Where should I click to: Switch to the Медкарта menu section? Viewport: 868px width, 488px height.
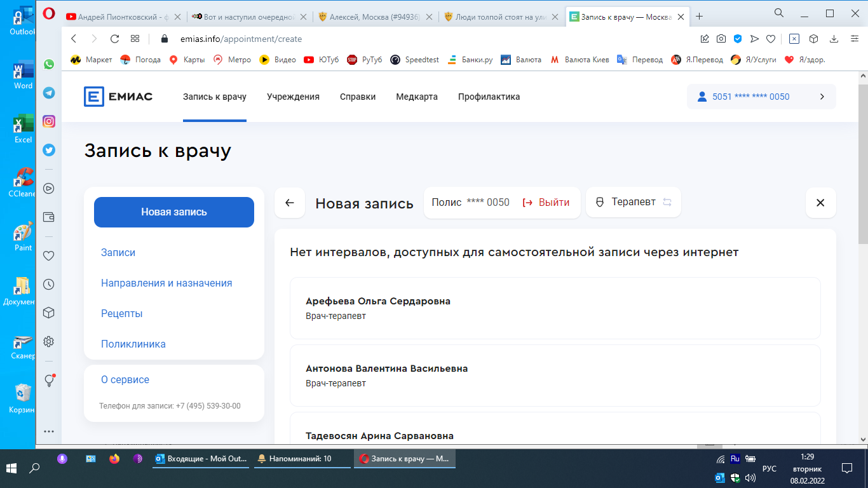pyautogui.click(x=417, y=97)
